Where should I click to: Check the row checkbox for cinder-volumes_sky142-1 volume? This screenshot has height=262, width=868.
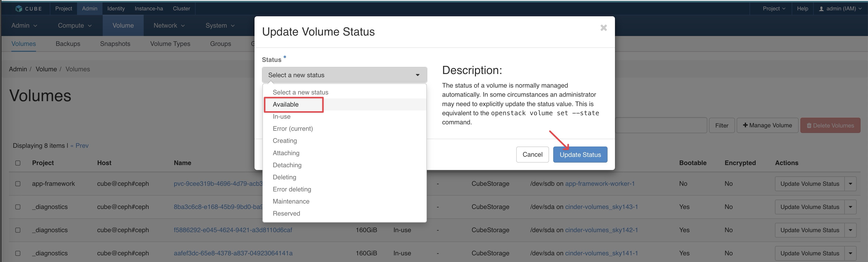point(18,230)
